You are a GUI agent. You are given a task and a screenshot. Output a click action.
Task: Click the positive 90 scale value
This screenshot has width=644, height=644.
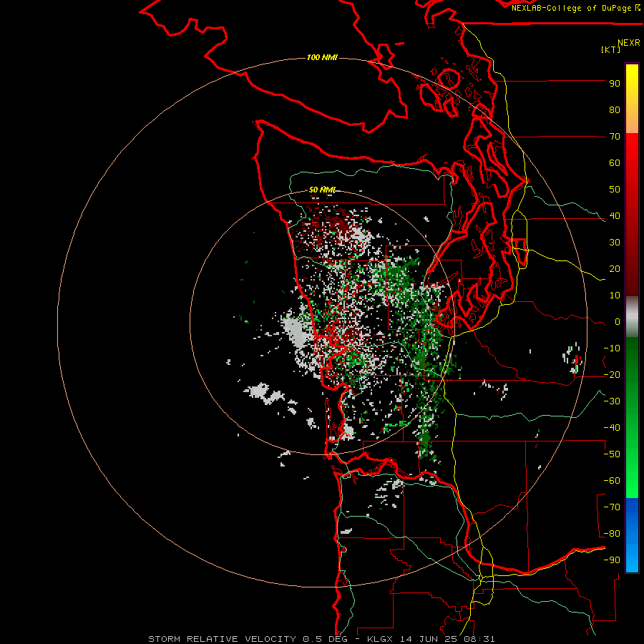[x=615, y=84]
